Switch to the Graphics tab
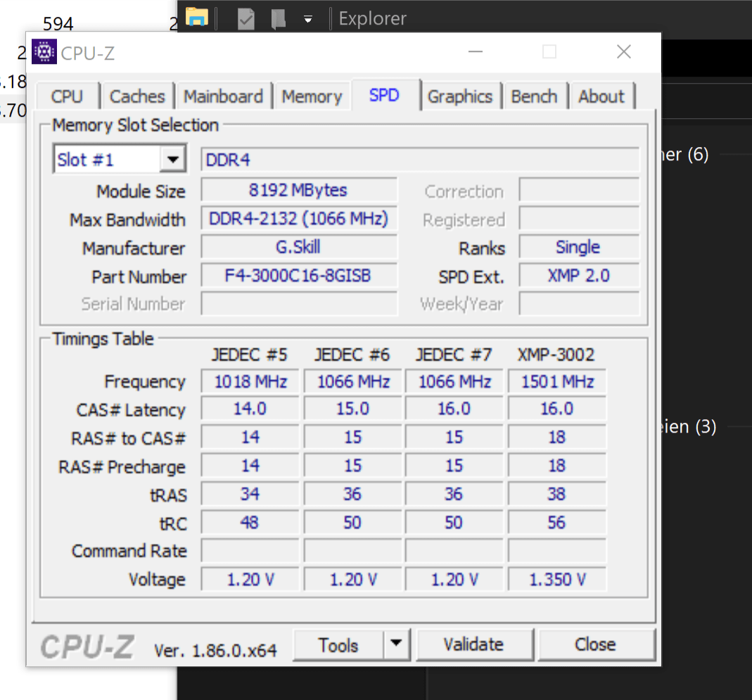The width and height of the screenshot is (752, 700). click(460, 96)
